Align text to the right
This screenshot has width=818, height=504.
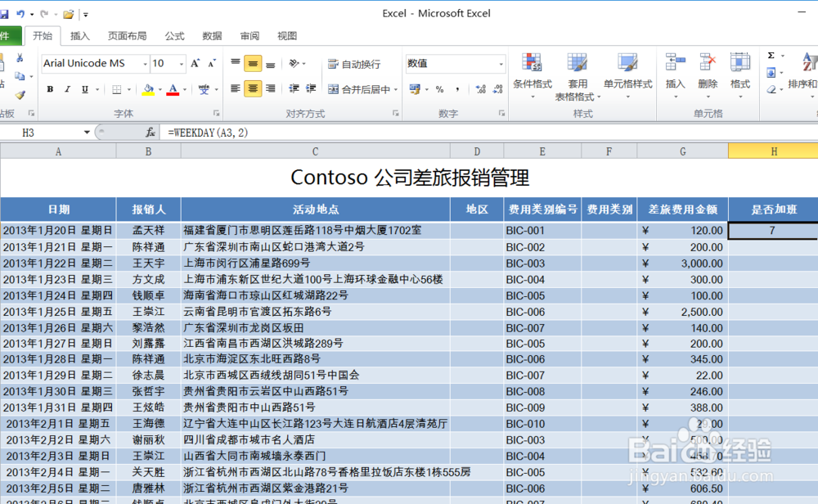point(270,88)
